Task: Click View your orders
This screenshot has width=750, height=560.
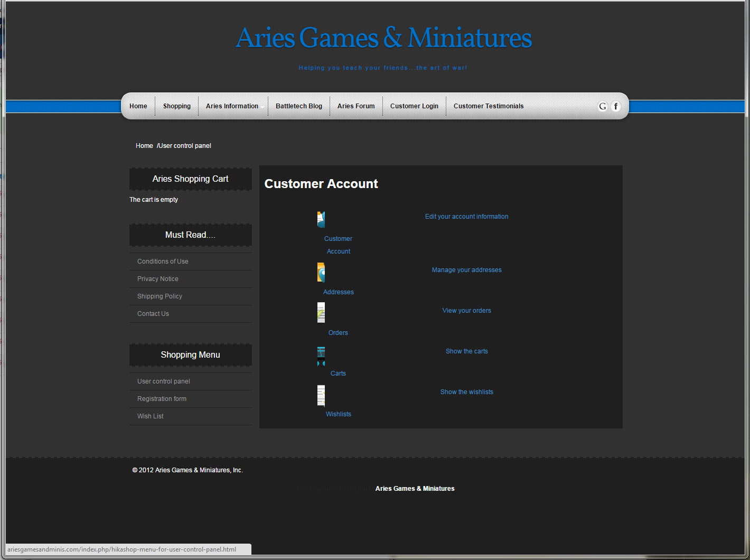Action: click(467, 311)
